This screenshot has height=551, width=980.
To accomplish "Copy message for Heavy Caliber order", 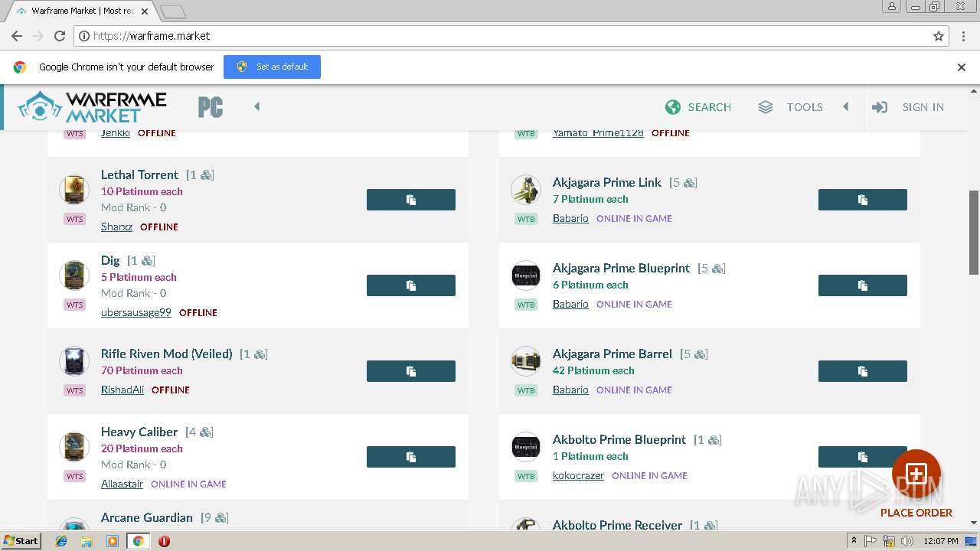I will (x=411, y=457).
